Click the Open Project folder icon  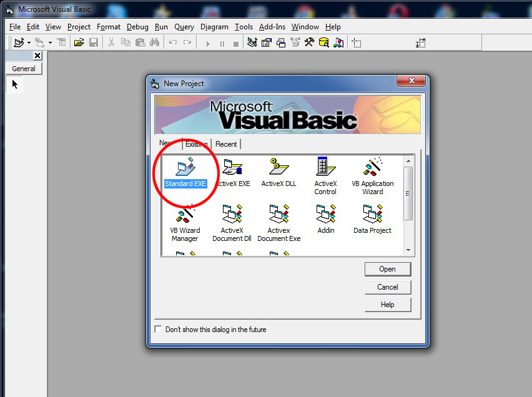point(79,42)
